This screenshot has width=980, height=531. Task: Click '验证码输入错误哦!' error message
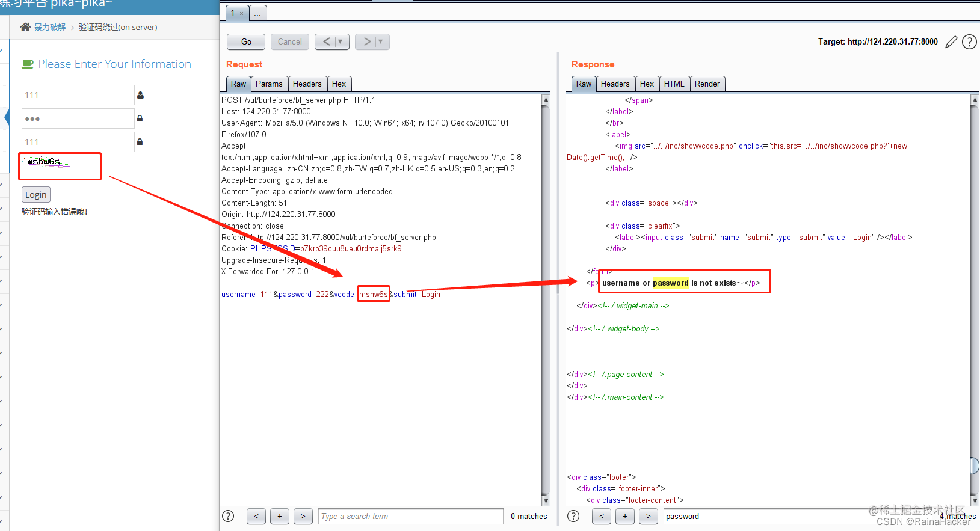click(55, 212)
